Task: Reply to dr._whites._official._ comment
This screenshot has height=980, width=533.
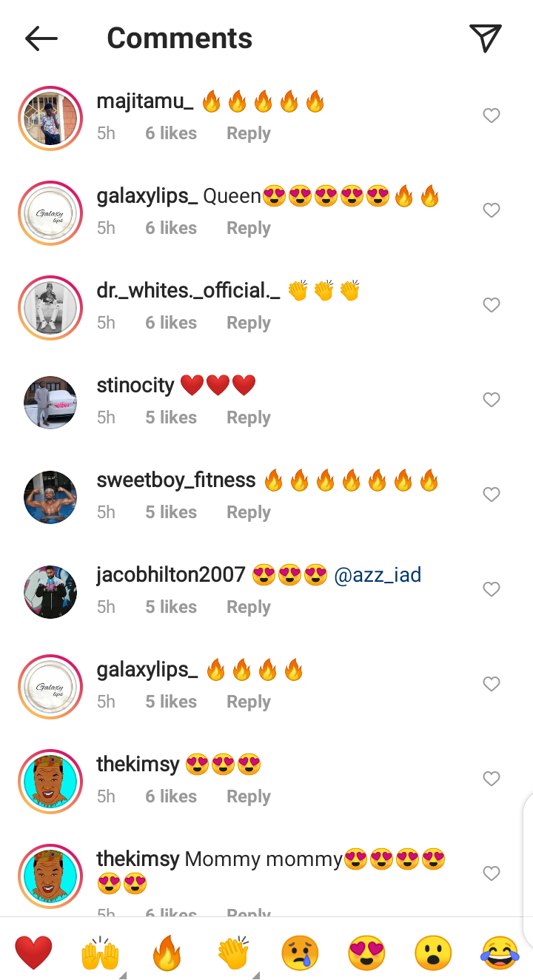Action: (x=249, y=323)
